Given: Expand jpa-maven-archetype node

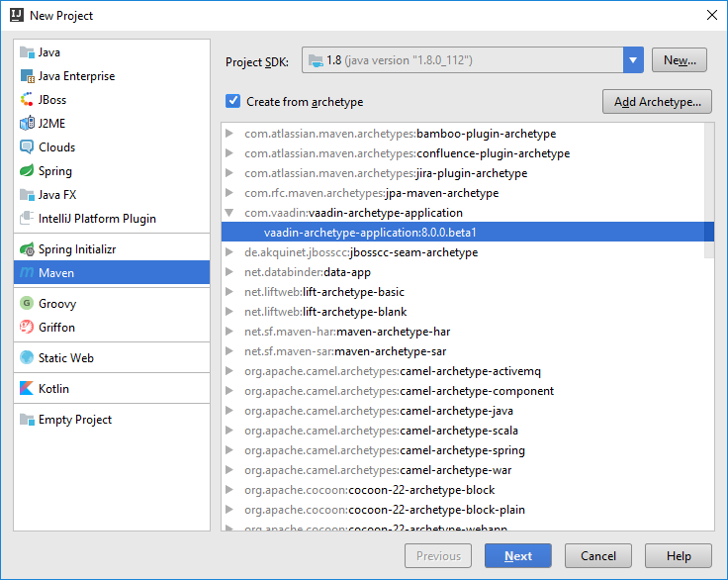Looking at the screenshot, I should 228,192.
